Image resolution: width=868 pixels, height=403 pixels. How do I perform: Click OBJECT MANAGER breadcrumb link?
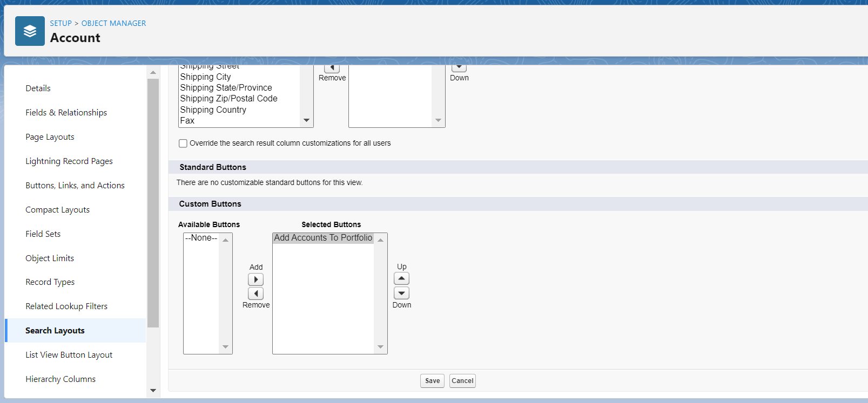113,23
